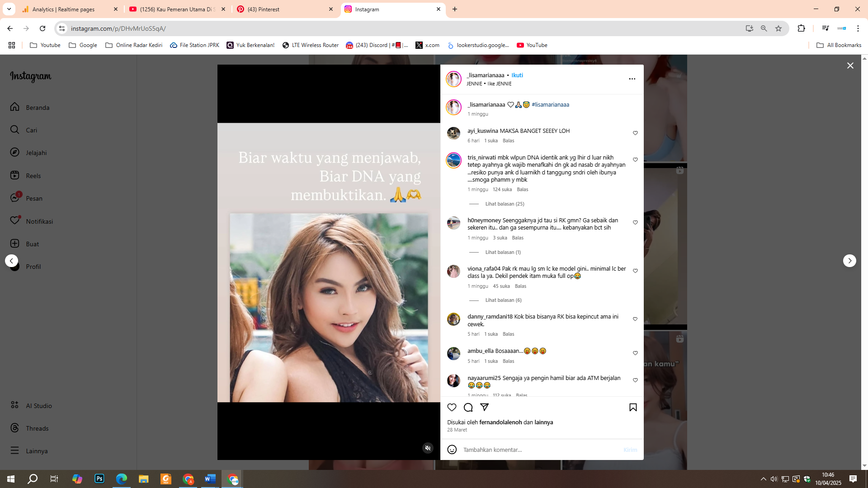The width and height of the screenshot is (868, 488).
Task: Like viona_rafa04's comment
Action: click(x=635, y=271)
